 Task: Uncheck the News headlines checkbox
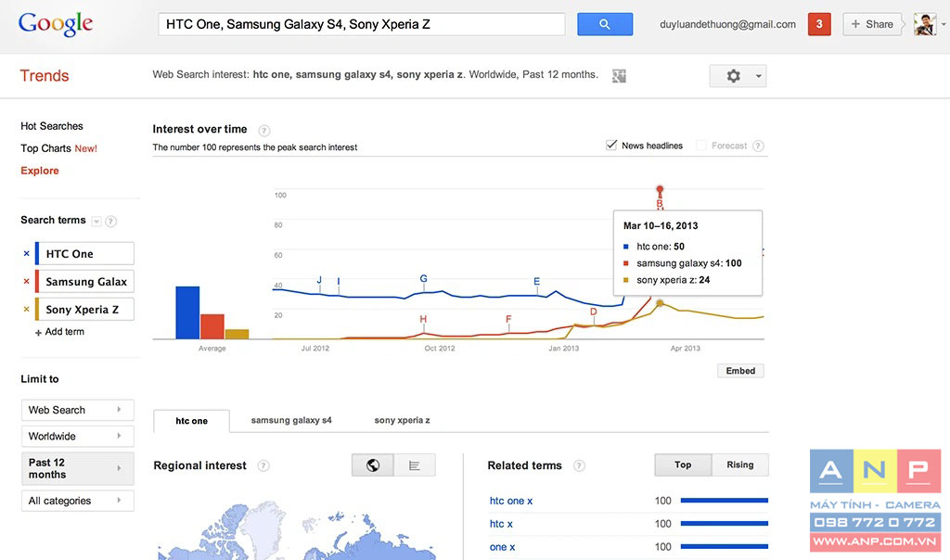coord(611,146)
